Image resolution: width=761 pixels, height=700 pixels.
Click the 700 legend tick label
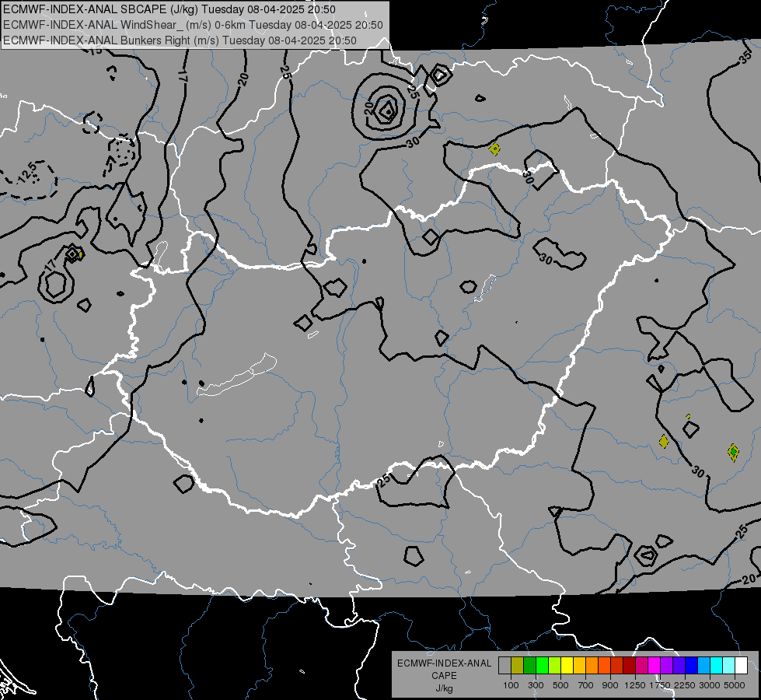[x=586, y=685]
